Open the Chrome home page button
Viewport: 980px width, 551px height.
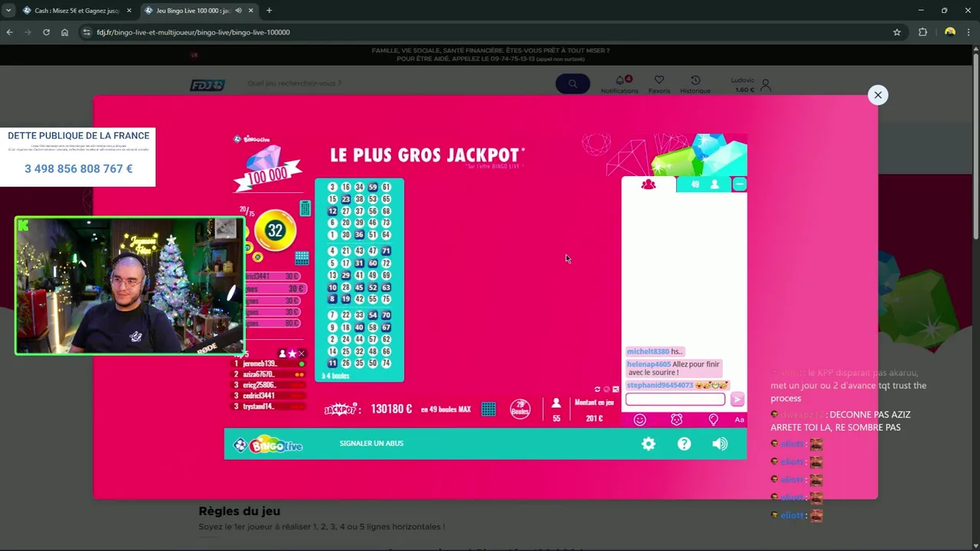coord(64,32)
